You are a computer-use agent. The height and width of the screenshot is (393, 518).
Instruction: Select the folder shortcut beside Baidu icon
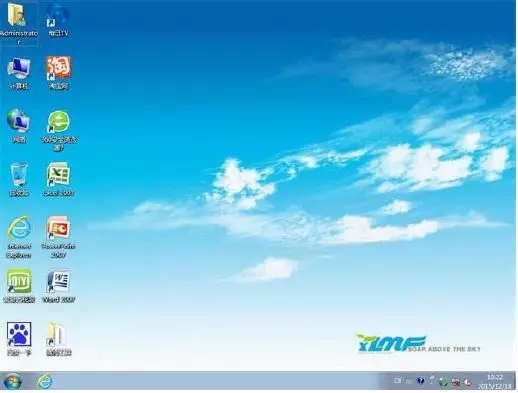59,339
